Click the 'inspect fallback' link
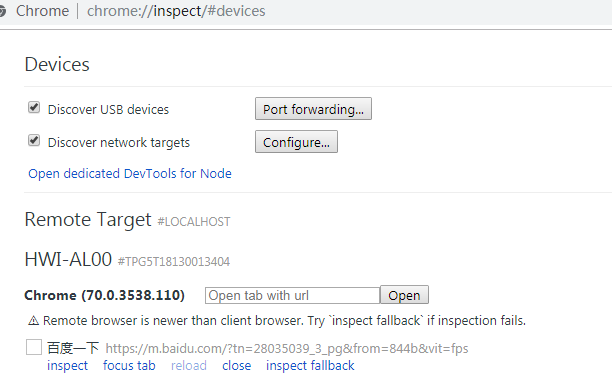 [310, 365]
